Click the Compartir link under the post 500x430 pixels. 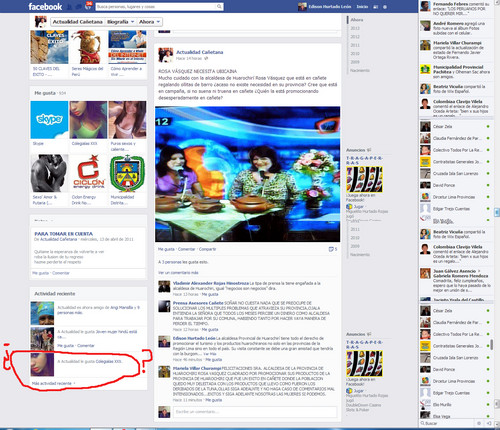207,249
